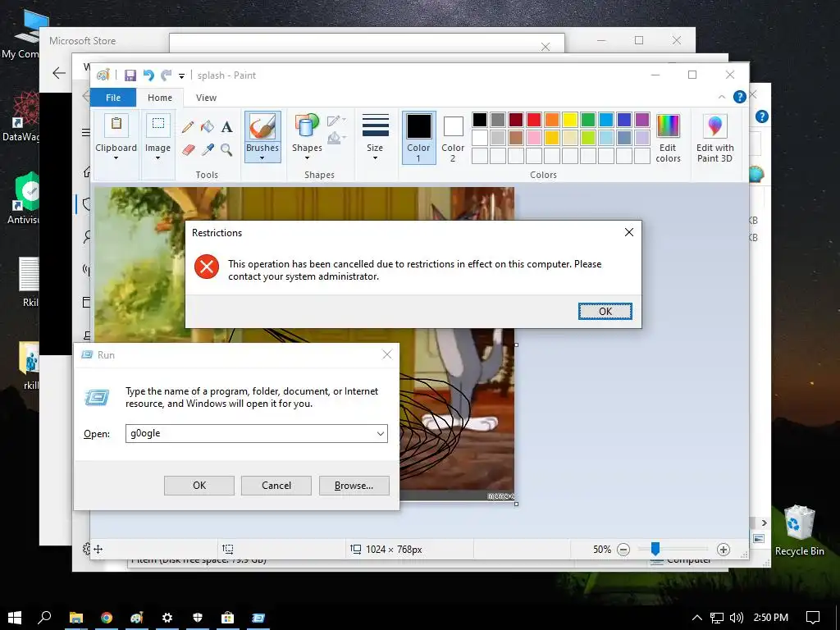Click OK in the Restrictions dialog
Screen dimensions: 840x630
[605, 311]
